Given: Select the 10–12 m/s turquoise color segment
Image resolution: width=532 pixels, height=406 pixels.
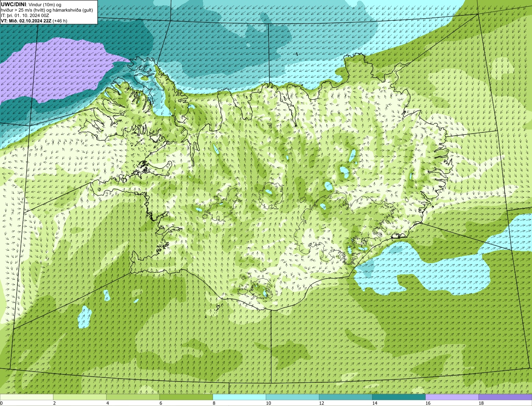Looking at the screenshot, I should coord(293,397).
